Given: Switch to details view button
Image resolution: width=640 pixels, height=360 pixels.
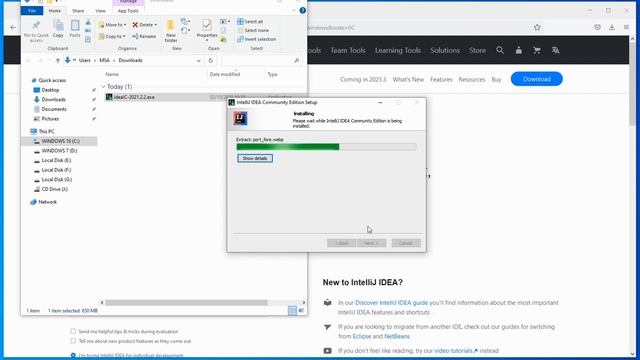Looking at the screenshot, I should (x=292, y=311).
